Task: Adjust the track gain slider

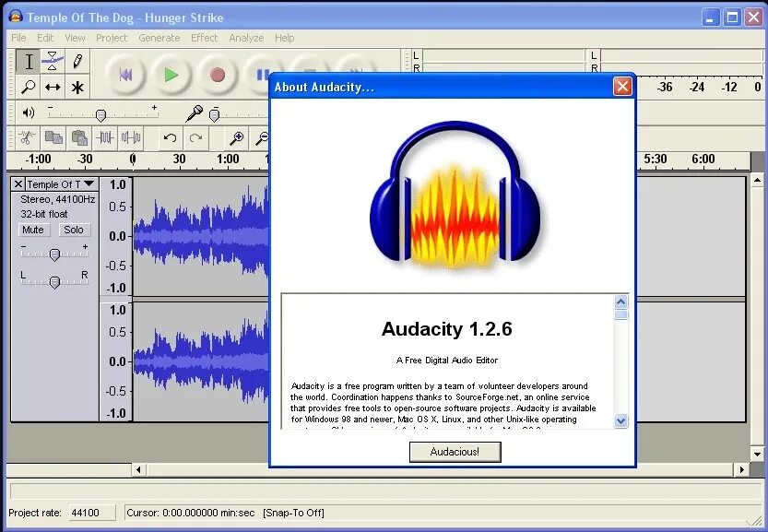Action: [55, 254]
